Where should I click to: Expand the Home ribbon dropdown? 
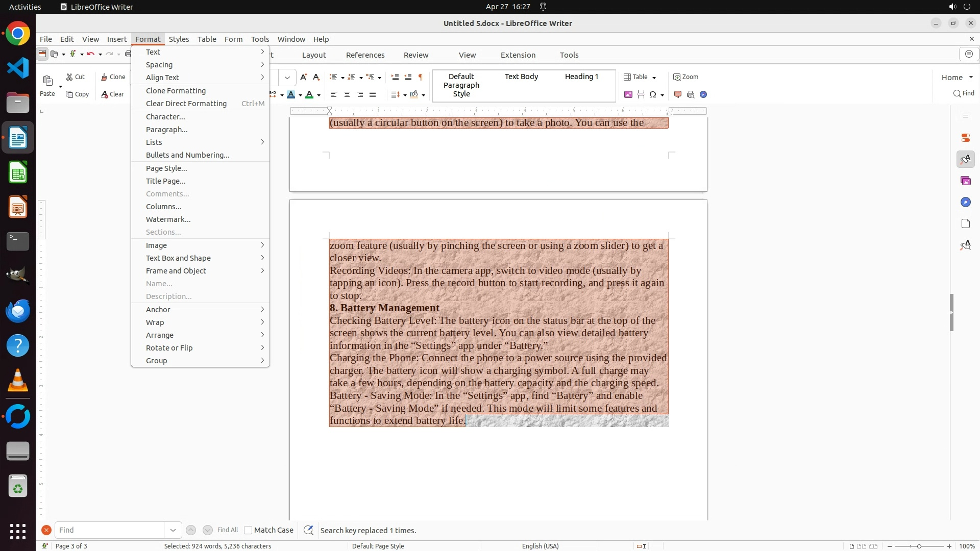pos(971,78)
